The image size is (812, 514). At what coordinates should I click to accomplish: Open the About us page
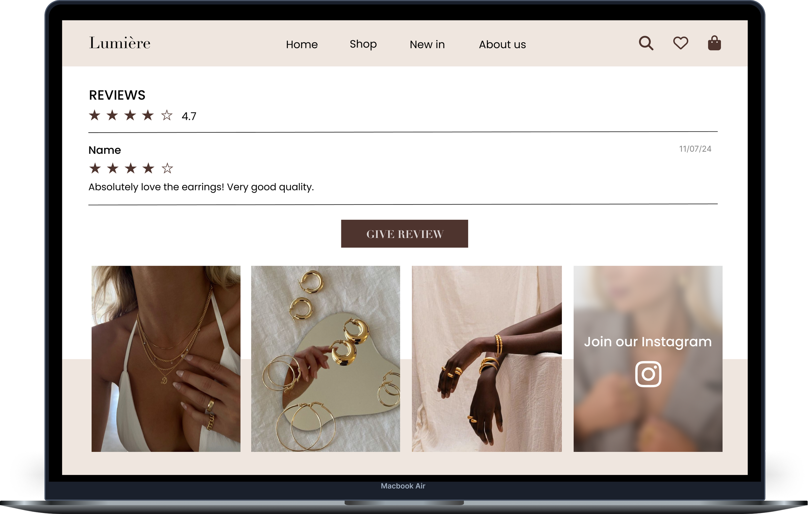coord(502,45)
